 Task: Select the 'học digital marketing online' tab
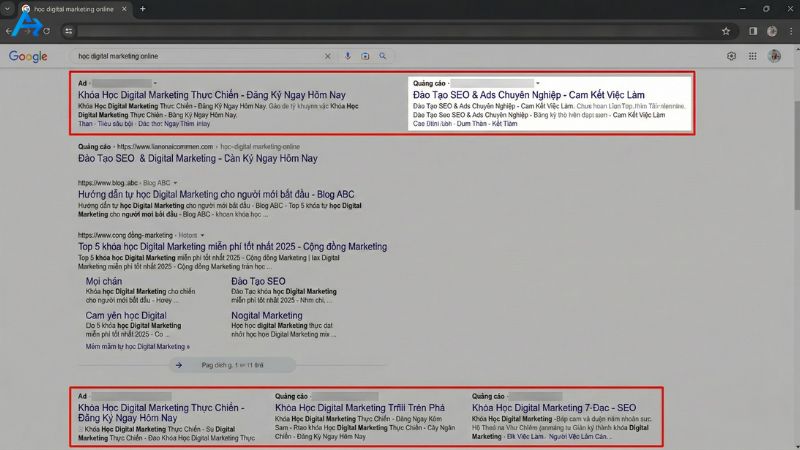[73, 9]
